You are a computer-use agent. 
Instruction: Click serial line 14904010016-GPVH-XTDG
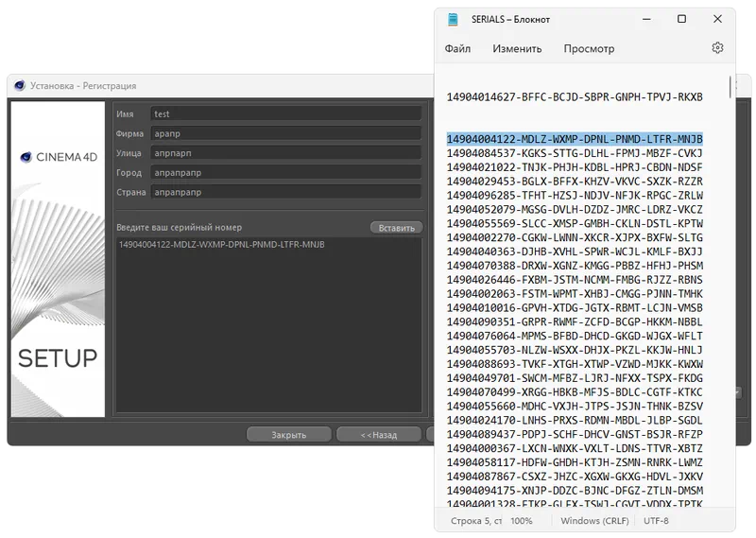[575, 307]
